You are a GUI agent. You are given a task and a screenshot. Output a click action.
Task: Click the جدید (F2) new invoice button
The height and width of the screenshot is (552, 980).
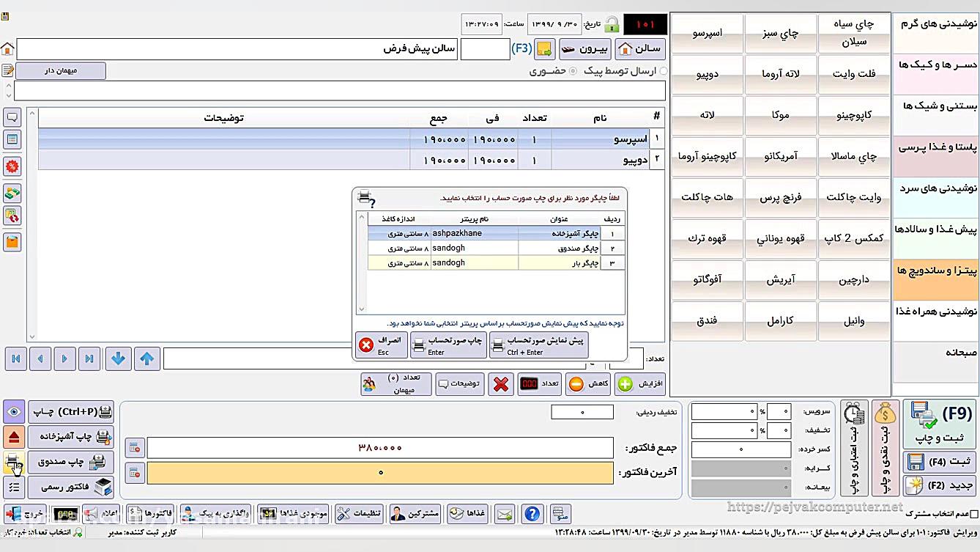[940, 485]
